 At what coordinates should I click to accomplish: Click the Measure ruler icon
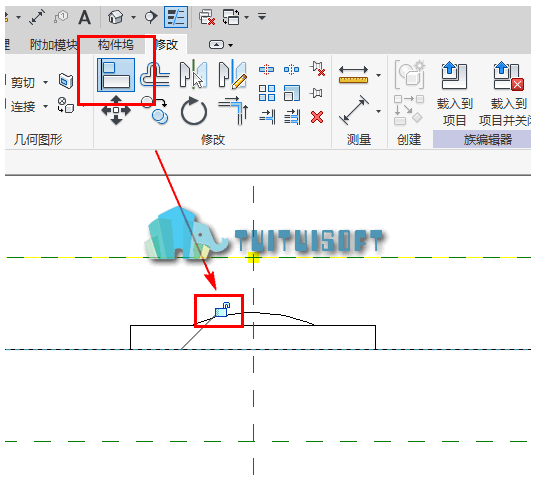click(x=353, y=75)
